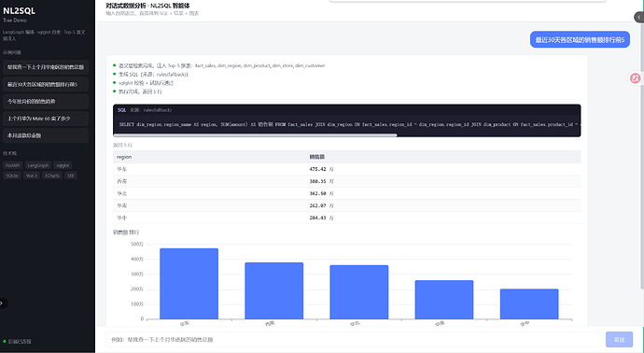This screenshot has width=644, height=353.
Task: Click the sqlglot tech tag
Action: (x=63, y=165)
